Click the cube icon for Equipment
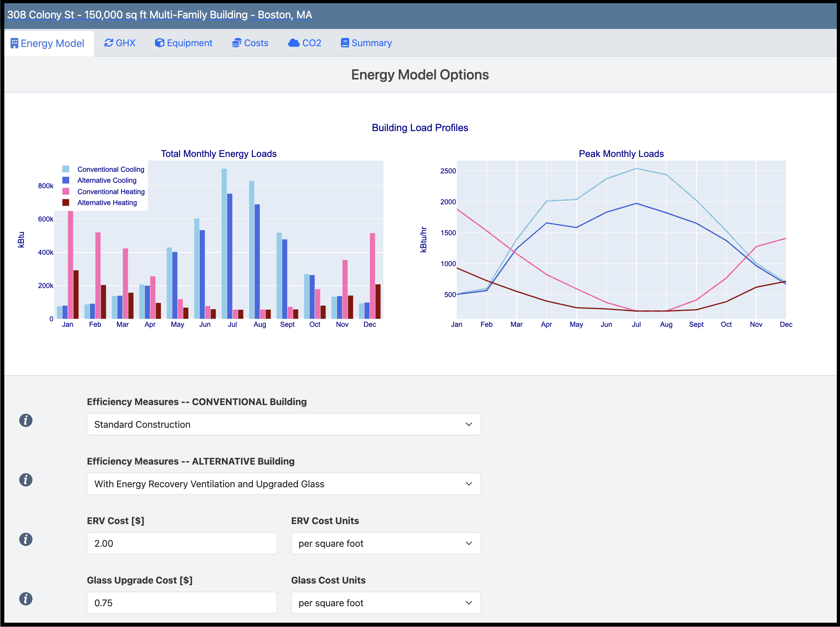Viewport: 840px width, 627px height. 159,43
